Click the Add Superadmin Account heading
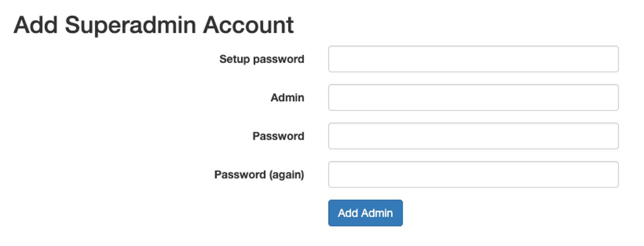 tap(154, 25)
